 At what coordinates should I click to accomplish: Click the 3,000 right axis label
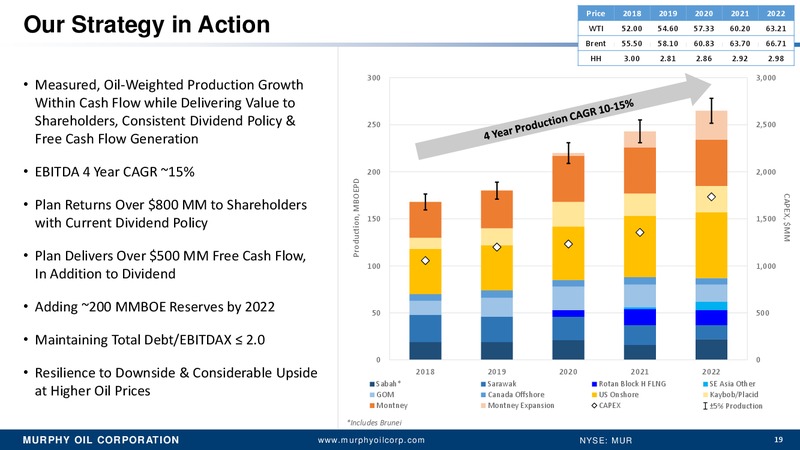click(766, 78)
